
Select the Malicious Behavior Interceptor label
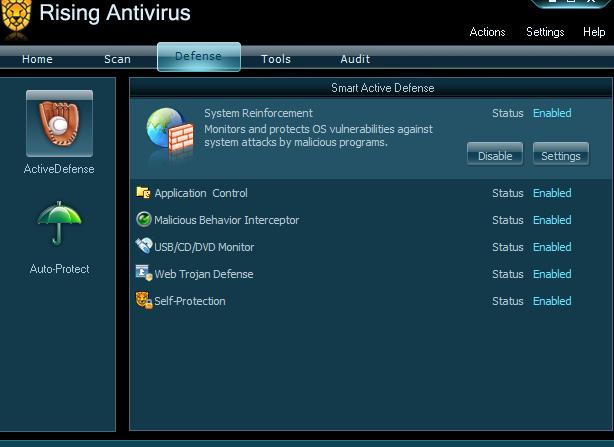(x=226, y=220)
